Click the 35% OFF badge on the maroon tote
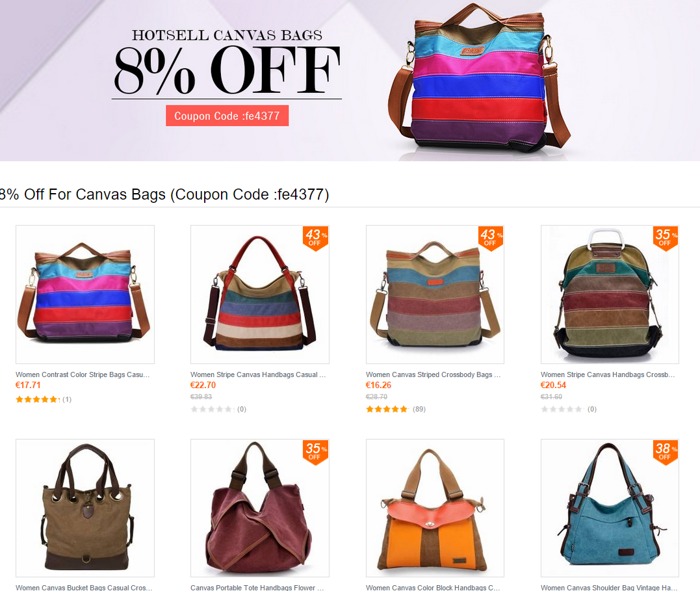 (316, 452)
